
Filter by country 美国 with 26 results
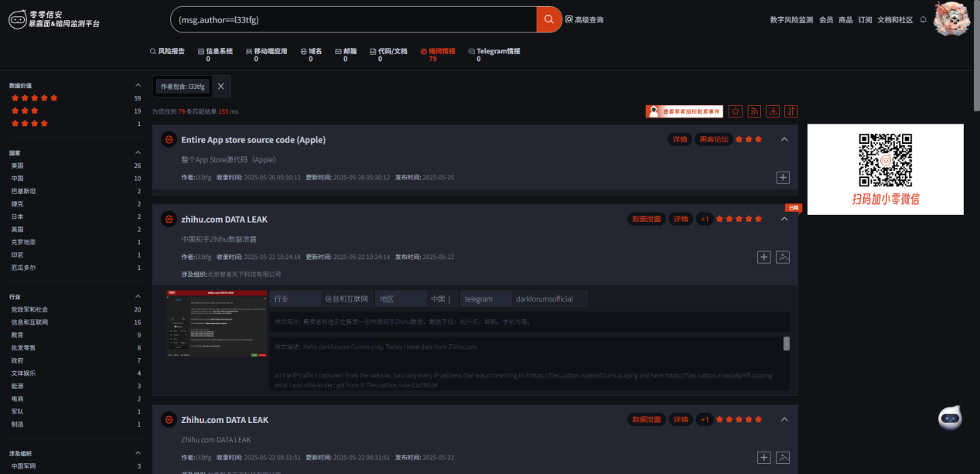[x=75, y=165]
